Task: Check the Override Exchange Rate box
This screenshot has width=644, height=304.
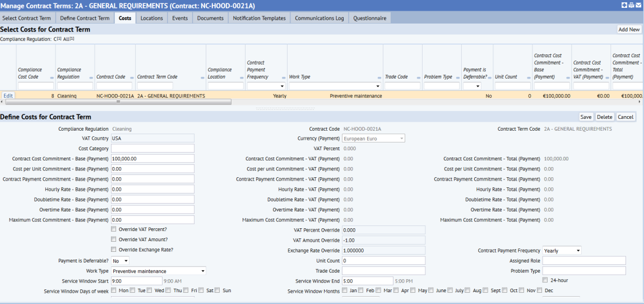Action: click(x=114, y=250)
